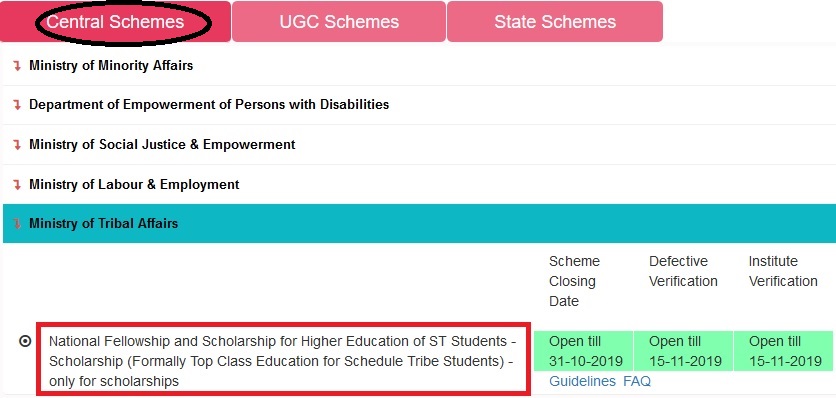Viewport: 836px width, 398px height.
Task: Click Institute Verification Open till 15-11-2019 cell
Action: point(783,351)
